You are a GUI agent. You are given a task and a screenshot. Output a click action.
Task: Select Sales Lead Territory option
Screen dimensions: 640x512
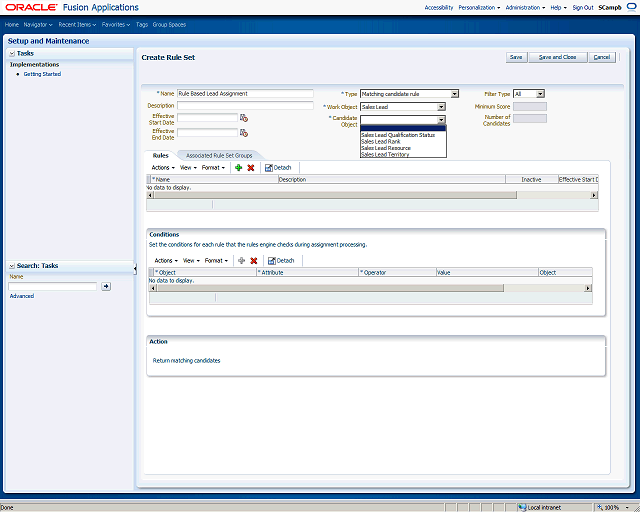click(x=385, y=154)
